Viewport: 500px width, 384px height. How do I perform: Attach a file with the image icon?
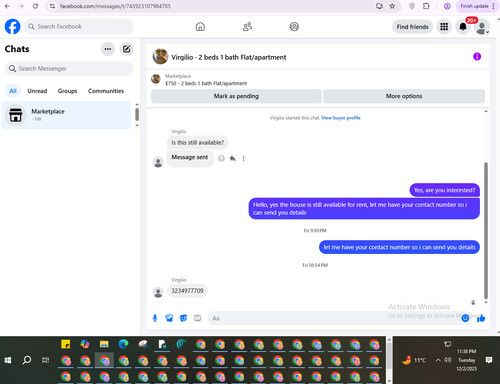[169, 318]
